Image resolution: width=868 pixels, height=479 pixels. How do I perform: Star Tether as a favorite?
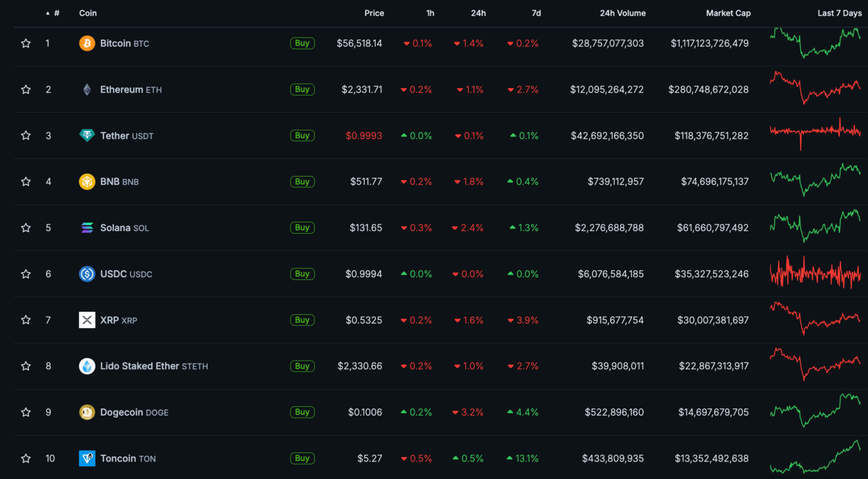(x=26, y=136)
